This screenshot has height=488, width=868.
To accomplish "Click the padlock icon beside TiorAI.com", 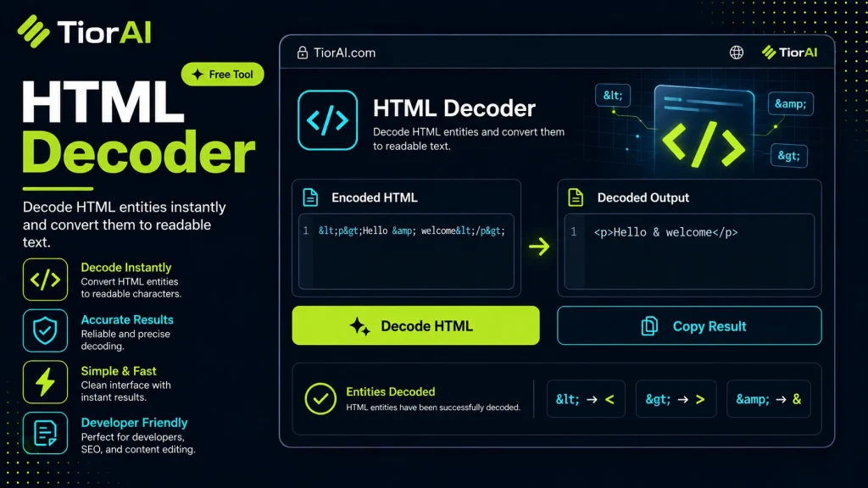I will 303,53.
